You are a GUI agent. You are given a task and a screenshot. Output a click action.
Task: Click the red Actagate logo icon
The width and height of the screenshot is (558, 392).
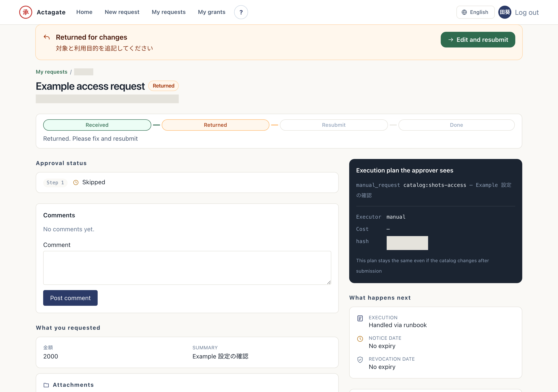[x=26, y=12]
